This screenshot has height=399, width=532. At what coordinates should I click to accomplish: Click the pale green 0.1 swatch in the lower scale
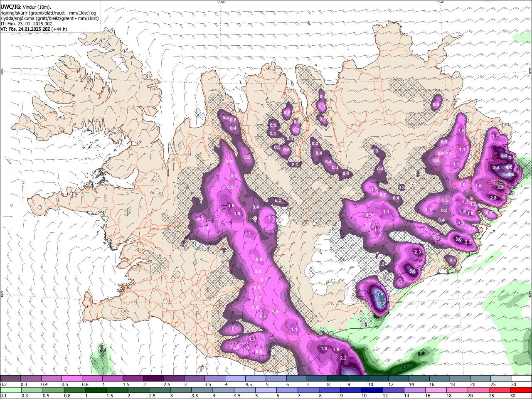click(10, 390)
